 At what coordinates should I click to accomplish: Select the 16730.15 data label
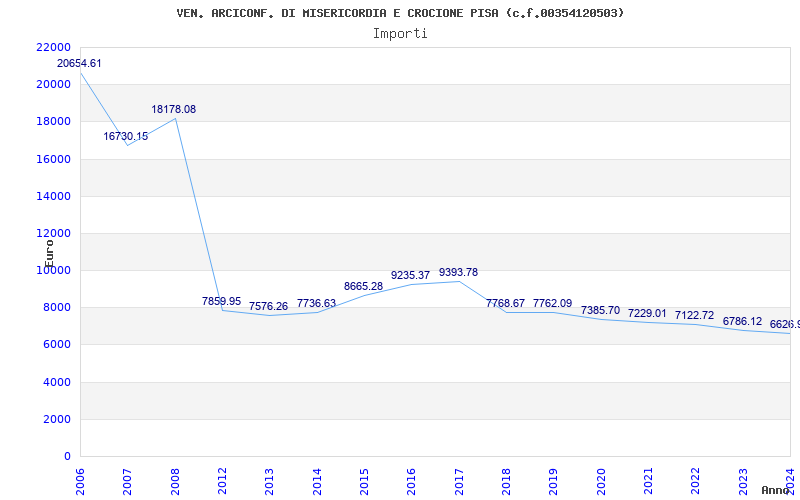(126, 136)
